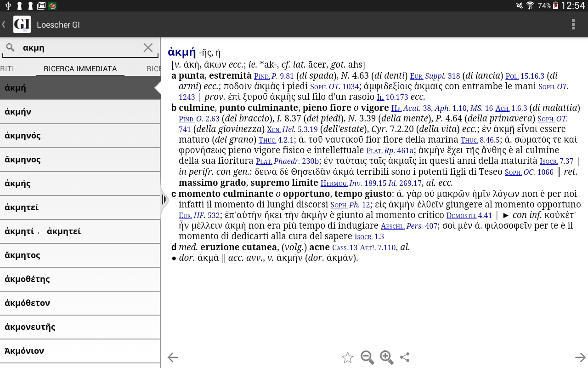588x368 pixels.
Task: Open the Ach. 1.6.3 citation link
Action: tap(511, 108)
